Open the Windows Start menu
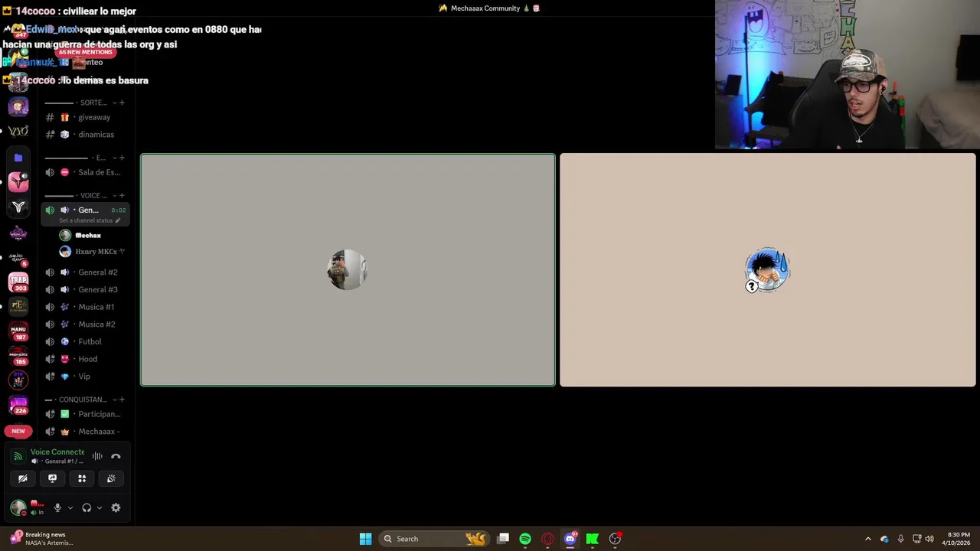 (x=365, y=539)
